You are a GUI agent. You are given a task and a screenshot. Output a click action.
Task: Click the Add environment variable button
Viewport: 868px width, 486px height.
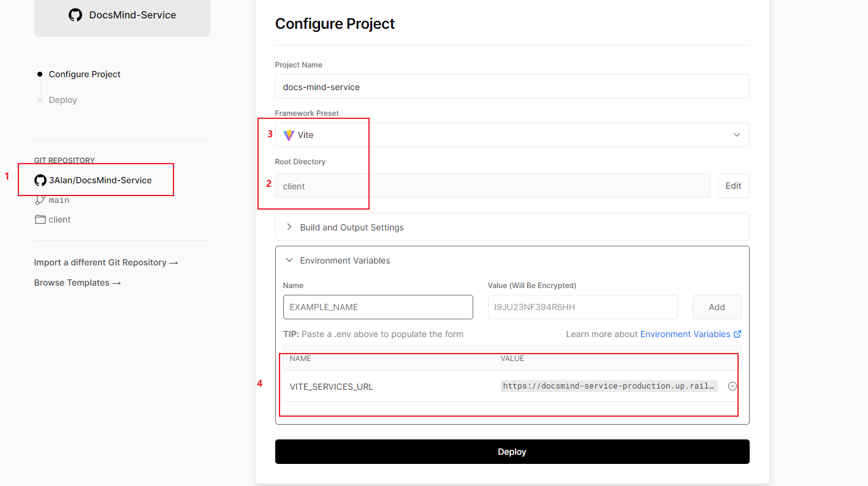click(717, 307)
